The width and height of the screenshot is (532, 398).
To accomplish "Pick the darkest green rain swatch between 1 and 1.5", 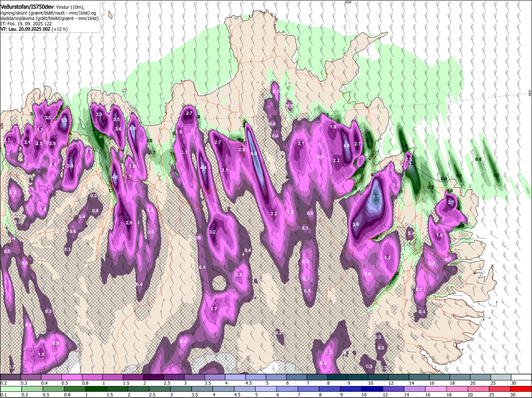I will [96, 389].
